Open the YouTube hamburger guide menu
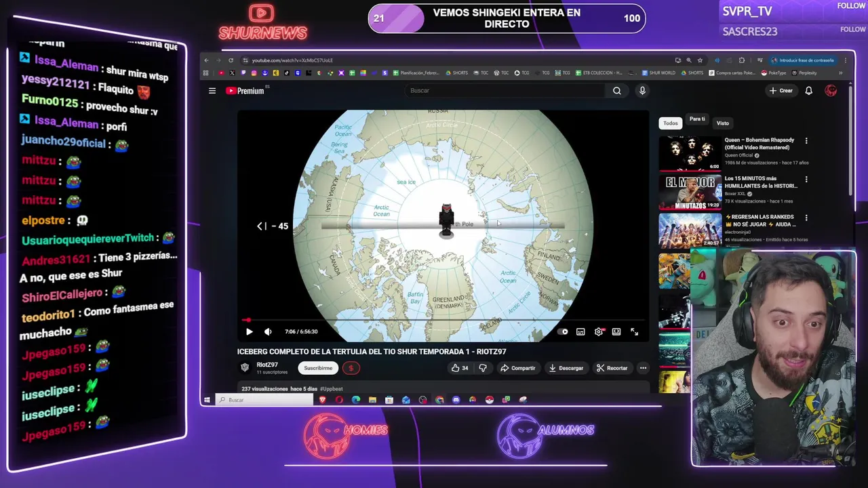The image size is (868, 488). click(x=212, y=91)
